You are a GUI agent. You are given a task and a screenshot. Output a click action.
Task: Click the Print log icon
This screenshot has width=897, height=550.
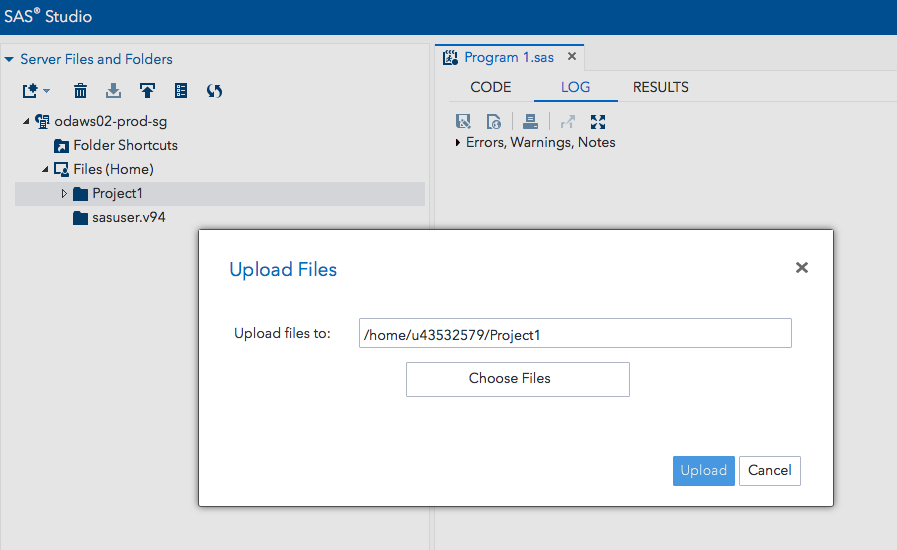[530, 122]
